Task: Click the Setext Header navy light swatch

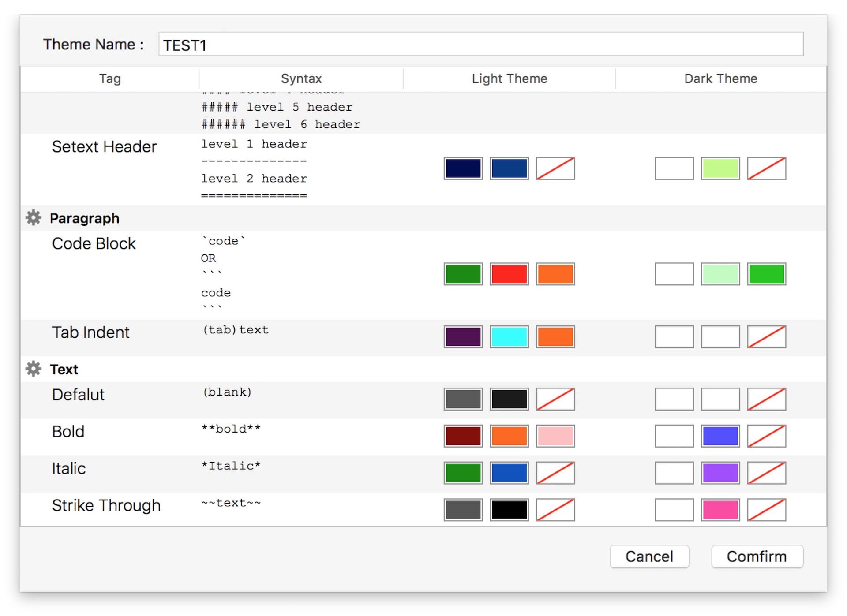Action: pos(463,168)
